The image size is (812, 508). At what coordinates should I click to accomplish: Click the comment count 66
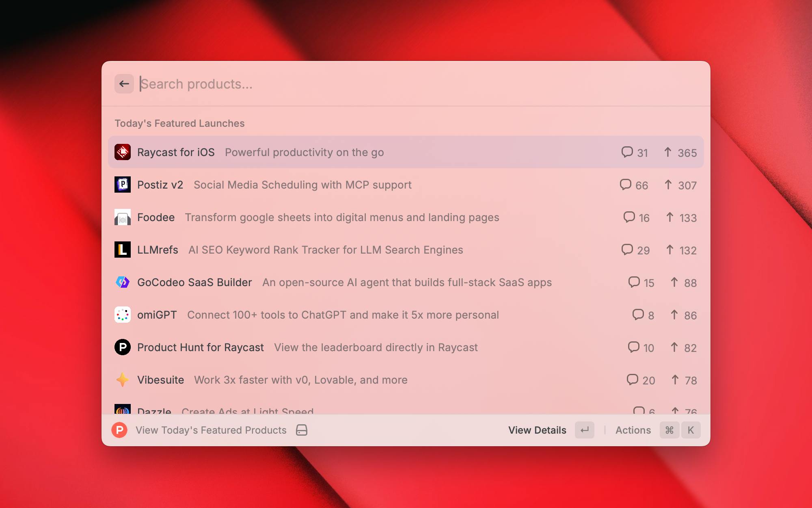click(641, 185)
